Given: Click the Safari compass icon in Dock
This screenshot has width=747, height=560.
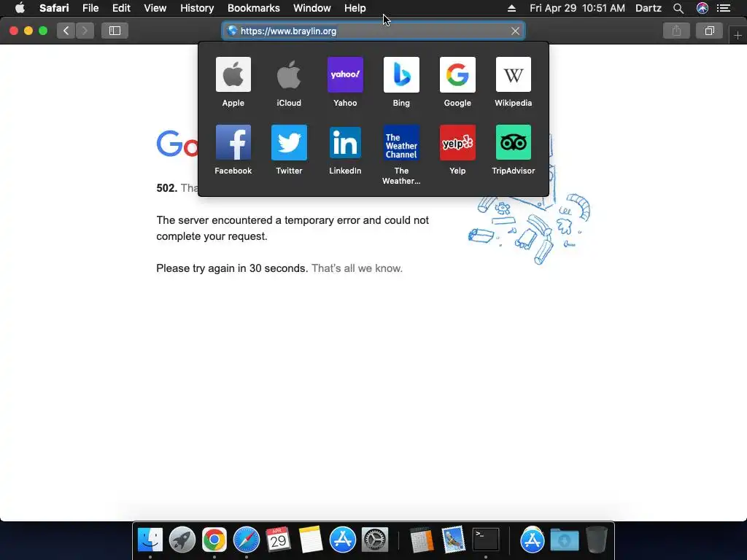Looking at the screenshot, I should coord(247,540).
